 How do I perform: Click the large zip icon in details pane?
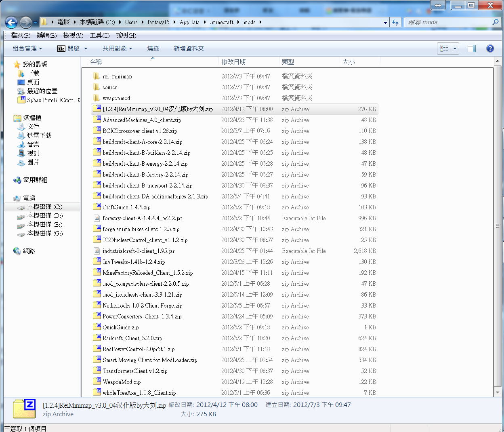click(24, 409)
